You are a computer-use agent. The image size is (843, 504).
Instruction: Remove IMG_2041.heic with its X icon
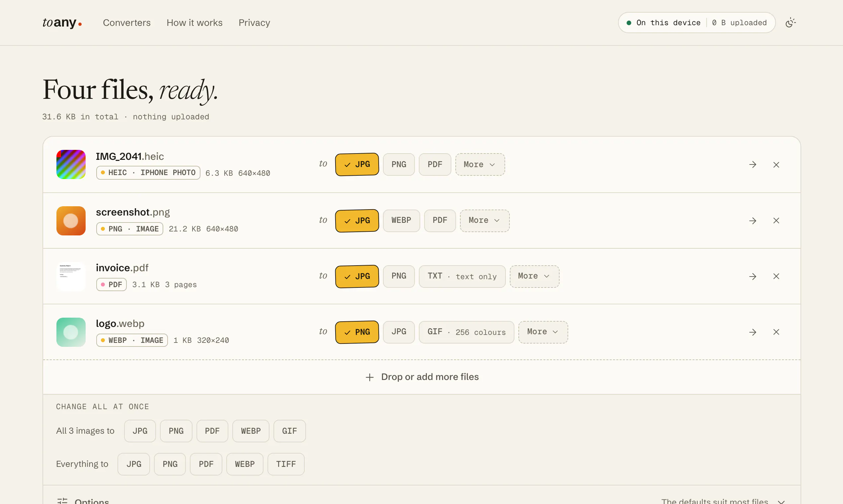(x=776, y=165)
